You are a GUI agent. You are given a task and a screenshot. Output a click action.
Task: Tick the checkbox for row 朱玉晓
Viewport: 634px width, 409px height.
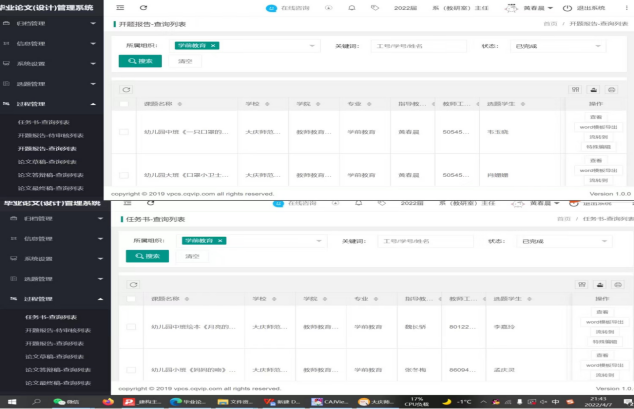(x=124, y=132)
